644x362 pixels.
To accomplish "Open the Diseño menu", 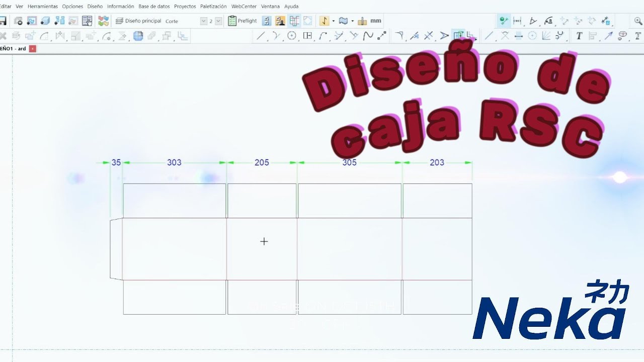I will pyautogui.click(x=95, y=7).
